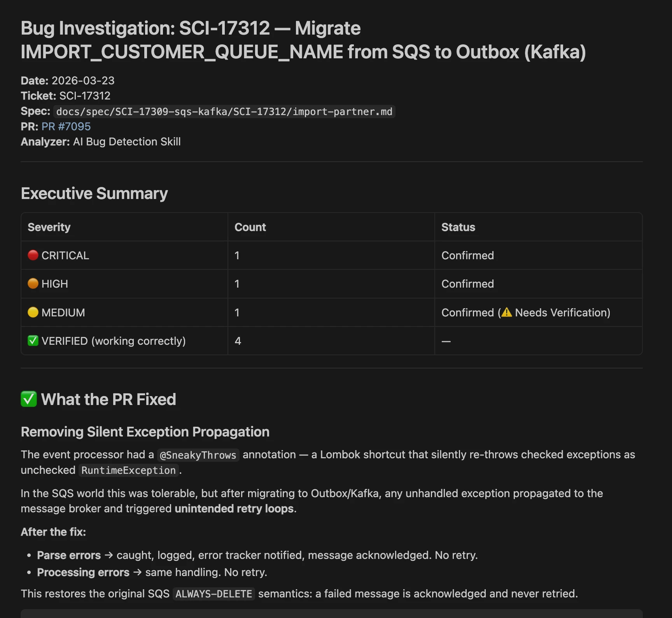Click the red CRITICAL severity circle icon
The width and height of the screenshot is (672, 618).
[x=33, y=255]
